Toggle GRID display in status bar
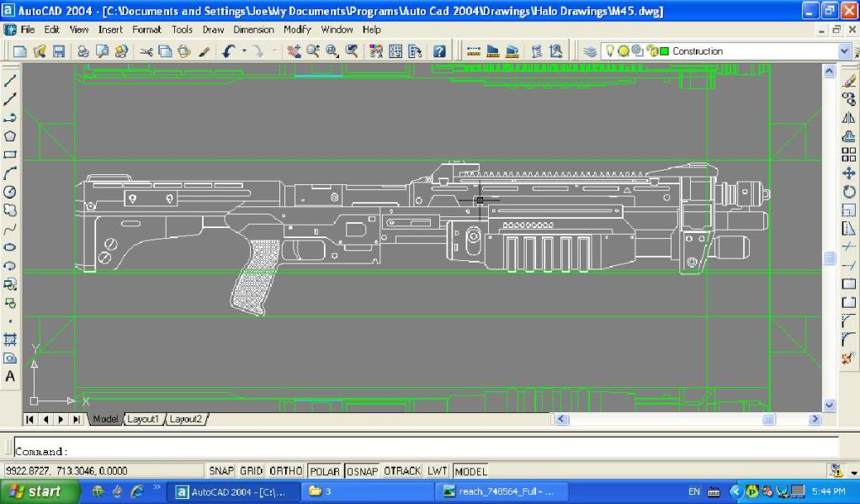The width and height of the screenshot is (860, 504). coord(252,471)
